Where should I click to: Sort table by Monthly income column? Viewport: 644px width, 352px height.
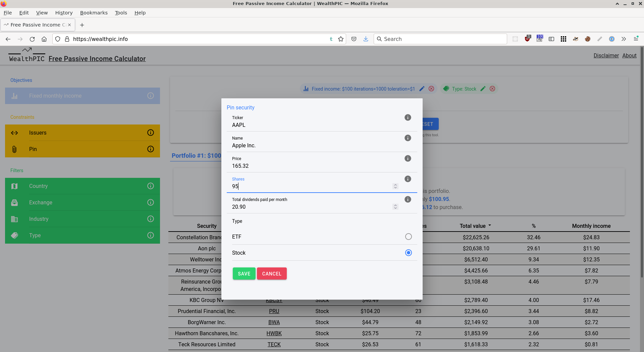pos(591,226)
